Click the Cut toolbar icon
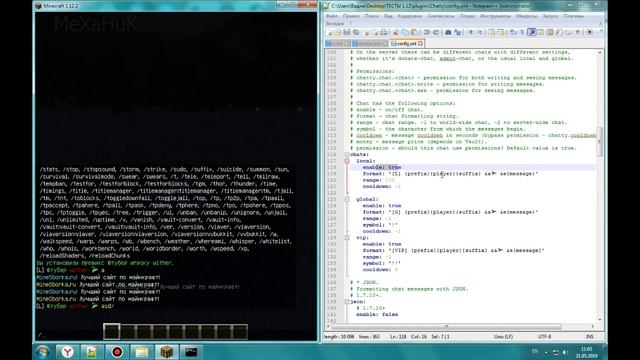 [395, 32]
